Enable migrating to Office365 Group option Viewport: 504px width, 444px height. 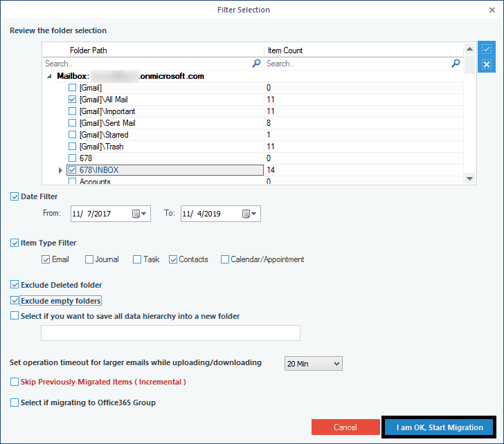point(15,403)
